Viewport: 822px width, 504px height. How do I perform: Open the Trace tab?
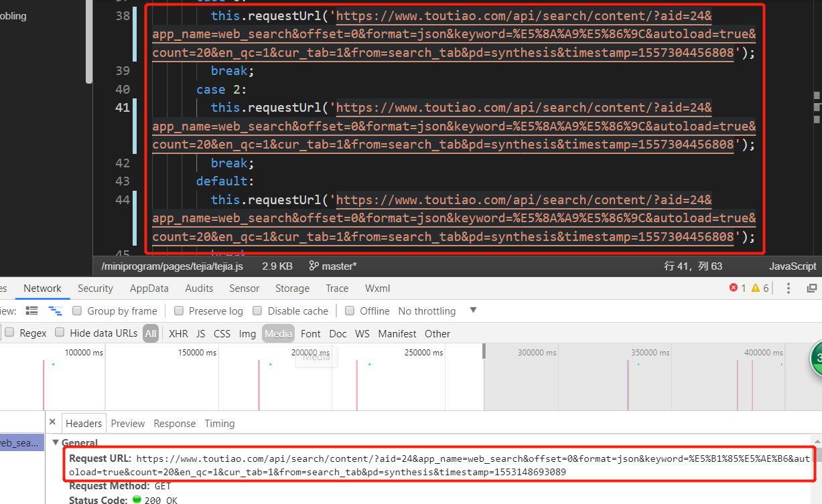coord(337,288)
